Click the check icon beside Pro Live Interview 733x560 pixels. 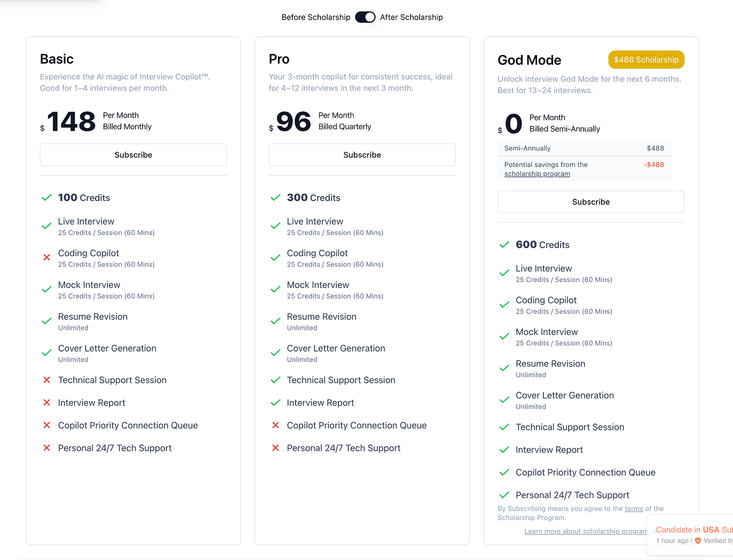pos(275,226)
